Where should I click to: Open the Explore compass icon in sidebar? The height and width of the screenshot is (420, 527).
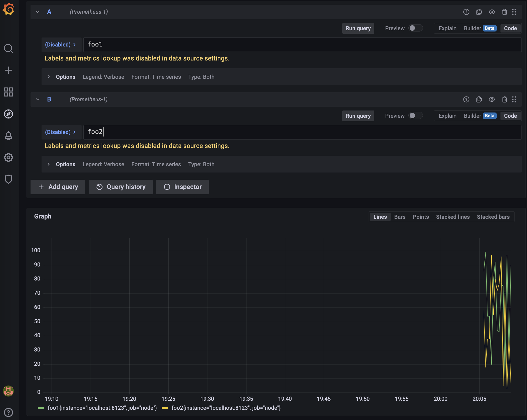(x=9, y=114)
